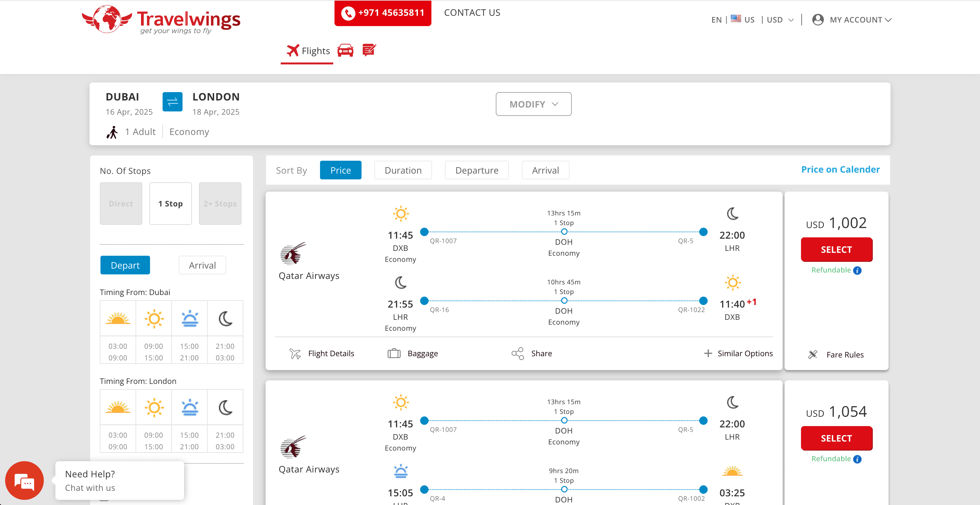980x505 pixels.
Task: Click the Share network icon
Action: (x=517, y=354)
